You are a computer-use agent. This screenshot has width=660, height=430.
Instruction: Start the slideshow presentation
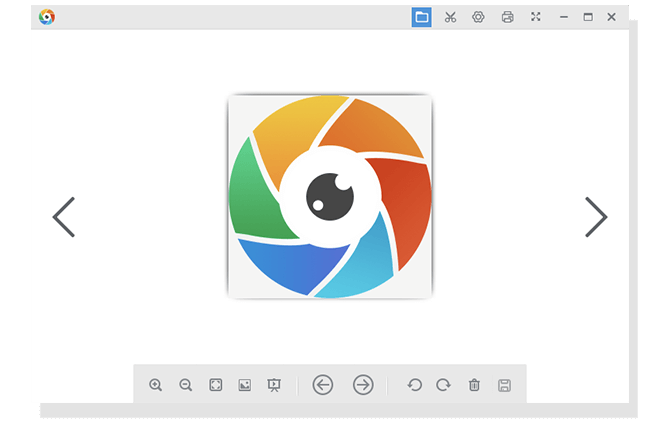274,385
